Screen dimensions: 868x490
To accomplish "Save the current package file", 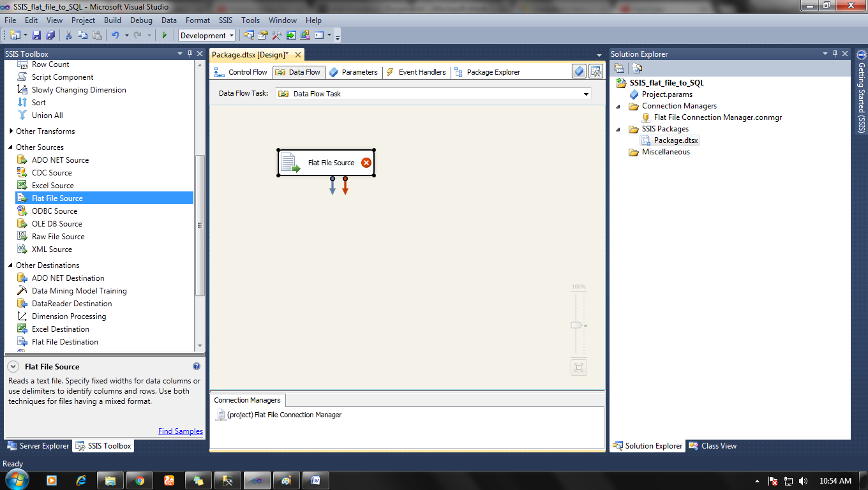I will point(36,35).
